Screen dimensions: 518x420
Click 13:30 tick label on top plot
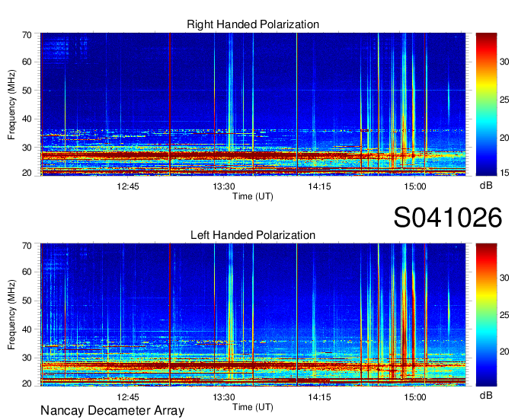tap(224, 186)
